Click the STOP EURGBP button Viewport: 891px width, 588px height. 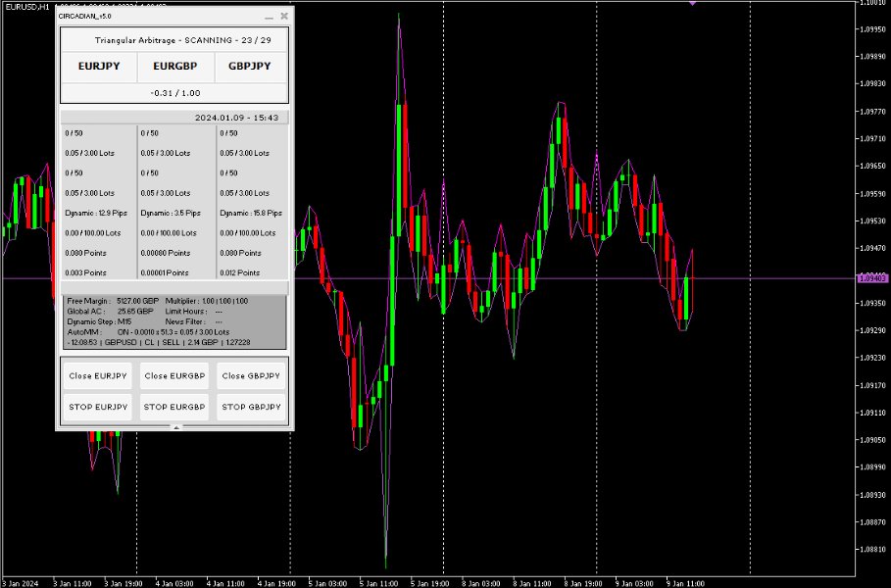174,408
